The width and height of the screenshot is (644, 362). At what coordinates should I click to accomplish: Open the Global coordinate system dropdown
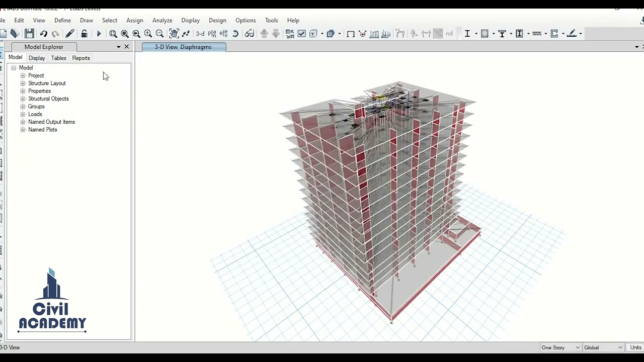click(x=603, y=347)
